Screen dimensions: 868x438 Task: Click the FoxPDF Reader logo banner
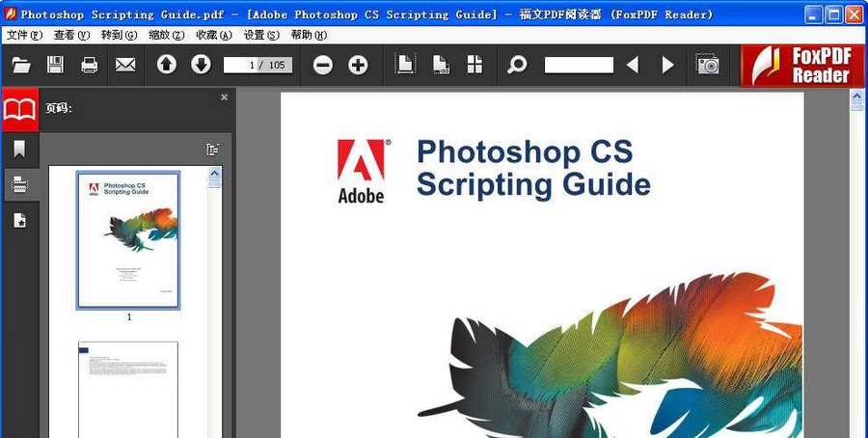802,66
